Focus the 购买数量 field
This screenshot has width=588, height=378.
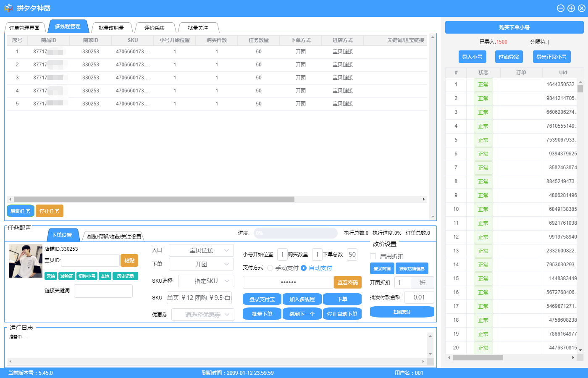pyautogui.click(x=317, y=255)
